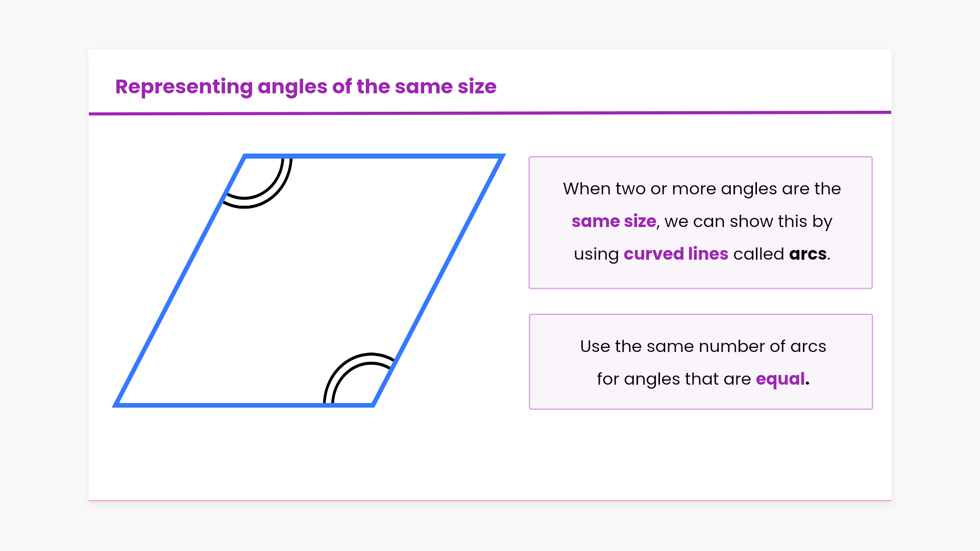Click the line 'Use the same number of arcs'
Image resolution: width=980 pixels, height=551 pixels.
tap(703, 346)
